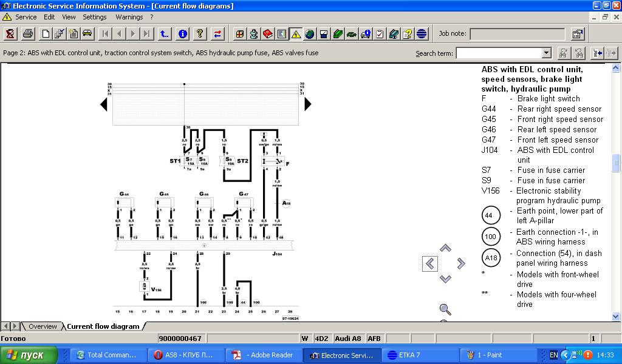Screen dimensions: 622x364
Task: Click the Start button labeled пуск
Action: click(29, 355)
